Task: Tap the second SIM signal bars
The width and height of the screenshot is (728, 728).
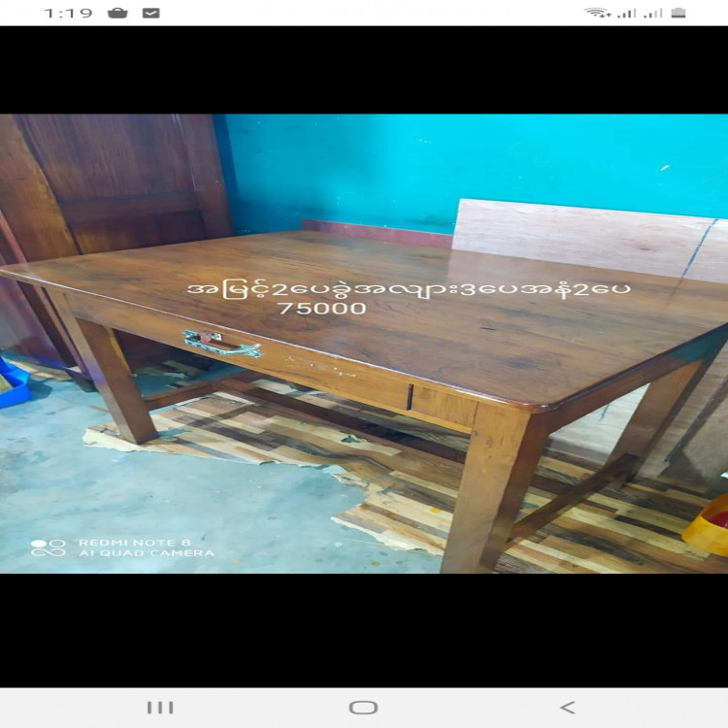Action: click(x=653, y=13)
